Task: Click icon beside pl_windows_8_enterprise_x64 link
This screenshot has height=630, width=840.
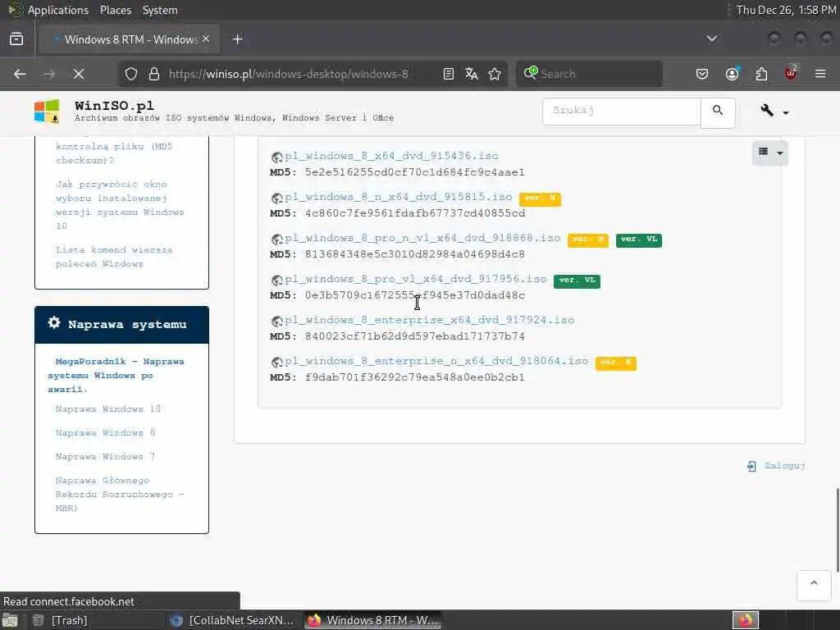Action: pyautogui.click(x=277, y=321)
